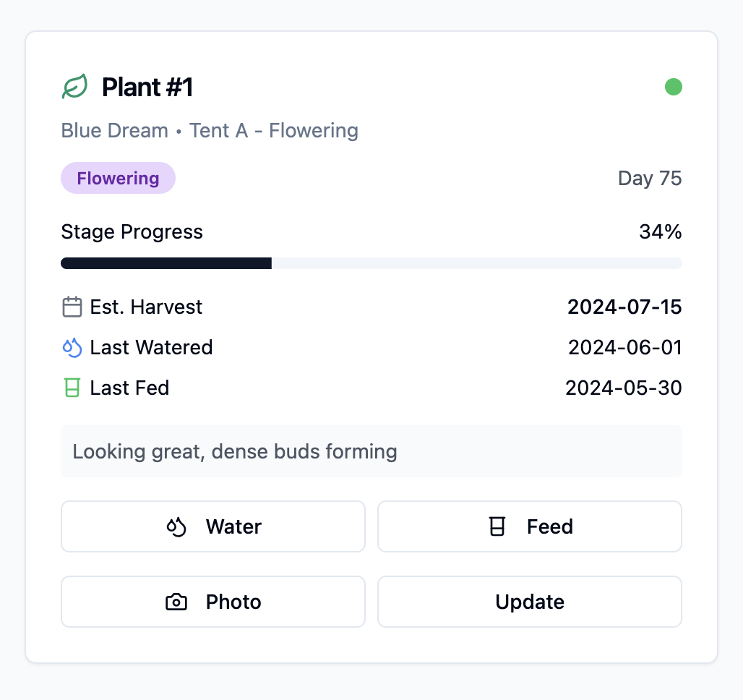The image size is (743, 700).
Task: Add a picture using the Photo button
Action: (213, 602)
